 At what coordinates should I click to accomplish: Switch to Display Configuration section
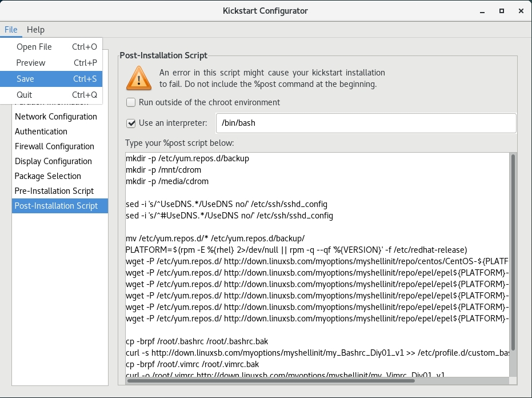click(x=53, y=161)
